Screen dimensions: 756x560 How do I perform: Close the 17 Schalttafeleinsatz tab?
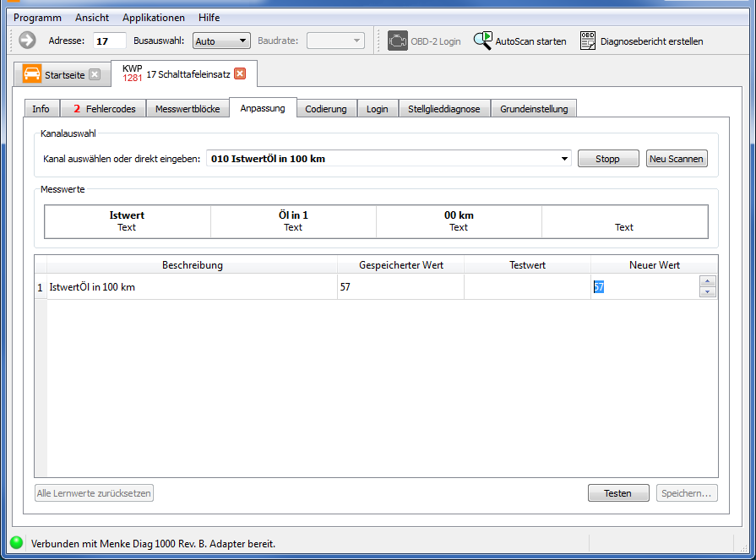240,74
